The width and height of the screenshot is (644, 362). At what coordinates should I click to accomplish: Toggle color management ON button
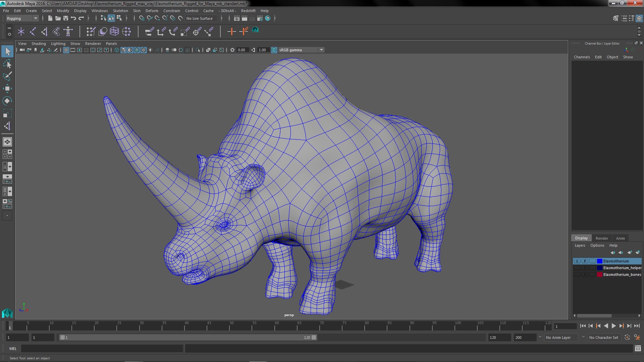point(274,50)
